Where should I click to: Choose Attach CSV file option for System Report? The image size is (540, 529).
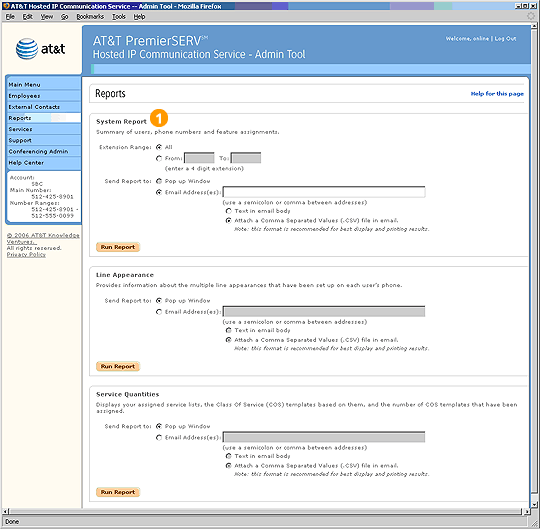[x=228, y=220]
